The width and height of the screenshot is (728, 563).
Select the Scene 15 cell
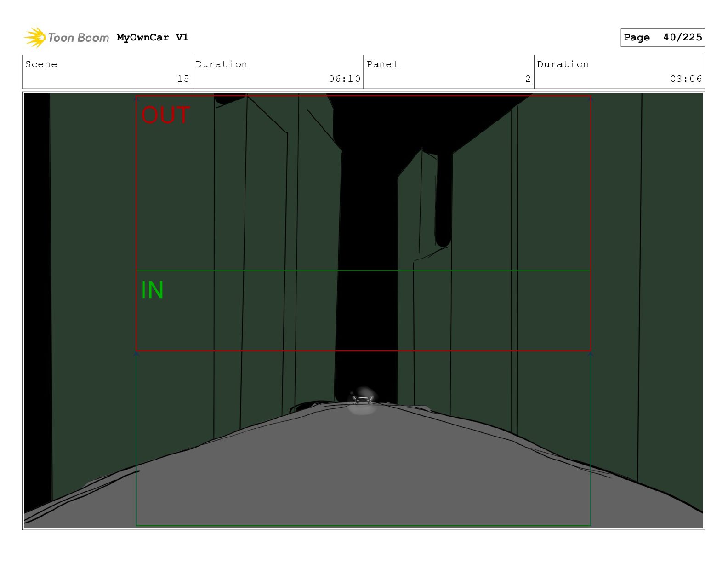(x=108, y=72)
